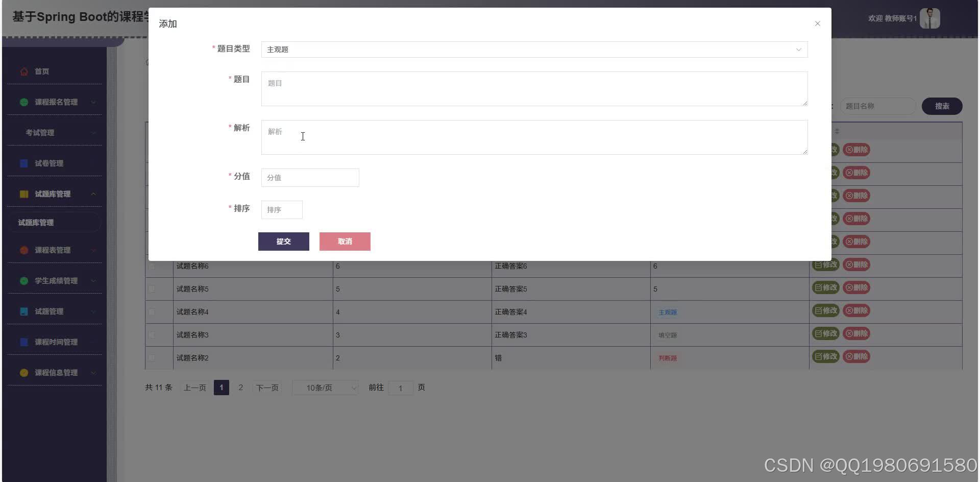Select the 试题库管理 submenu item

click(54, 223)
